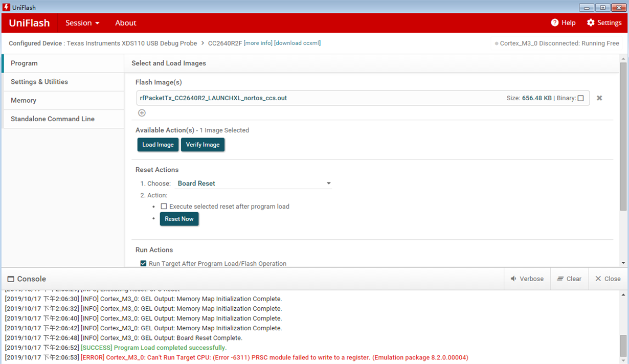The image size is (629, 364).
Task: Open the About menu
Action: [x=126, y=23]
